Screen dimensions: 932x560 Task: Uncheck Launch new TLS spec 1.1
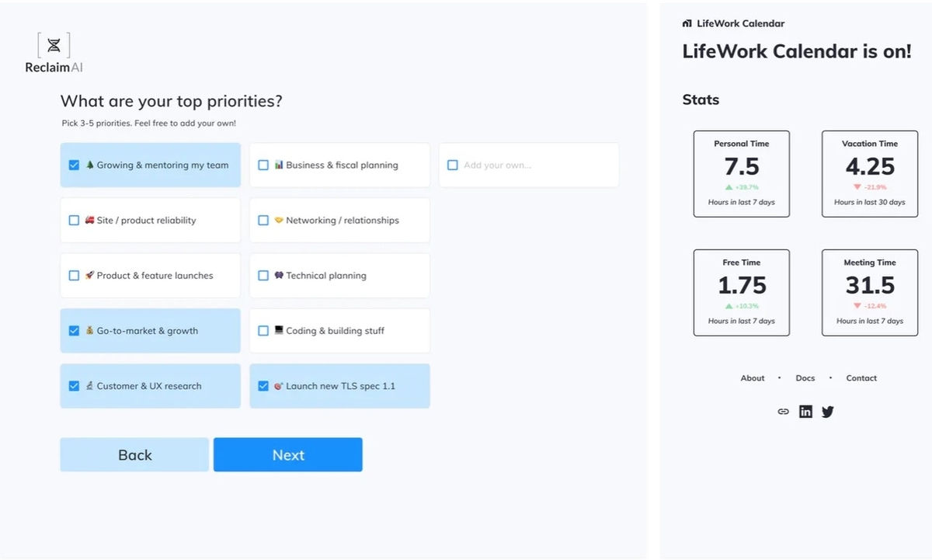pyautogui.click(x=263, y=386)
